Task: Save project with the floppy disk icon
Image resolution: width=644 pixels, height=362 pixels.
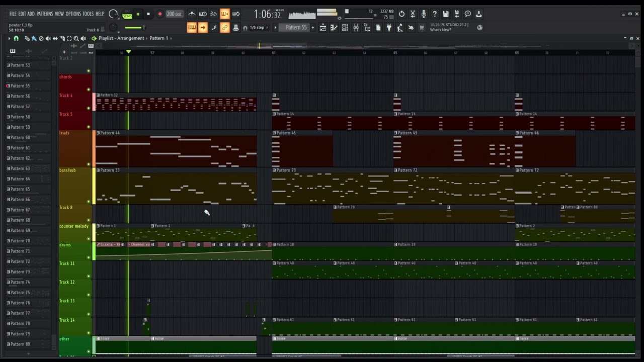Action: pyautogui.click(x=446, y=14)
